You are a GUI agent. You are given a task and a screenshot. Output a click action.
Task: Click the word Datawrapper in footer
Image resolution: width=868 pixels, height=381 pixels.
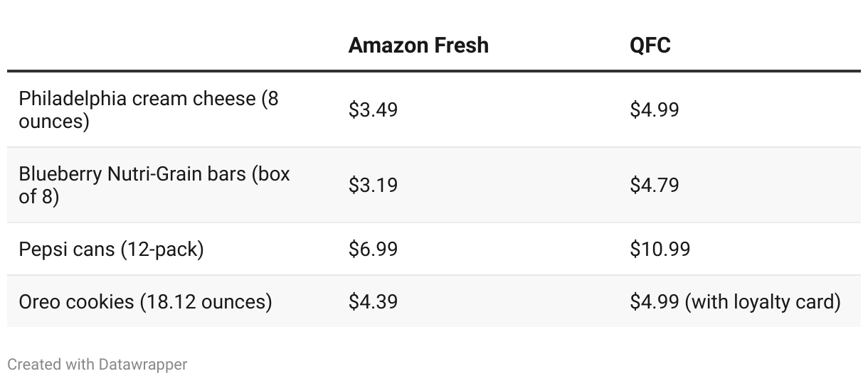coord(143,365)
